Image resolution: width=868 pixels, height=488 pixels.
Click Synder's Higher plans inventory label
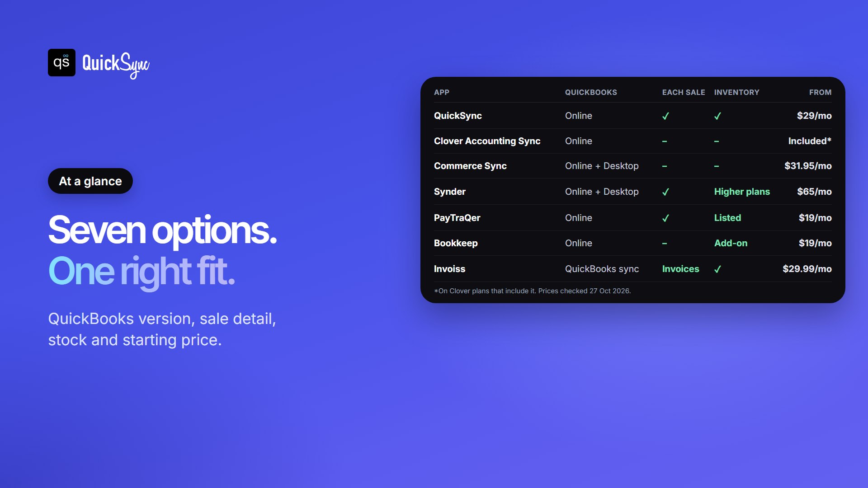(742, 192)
